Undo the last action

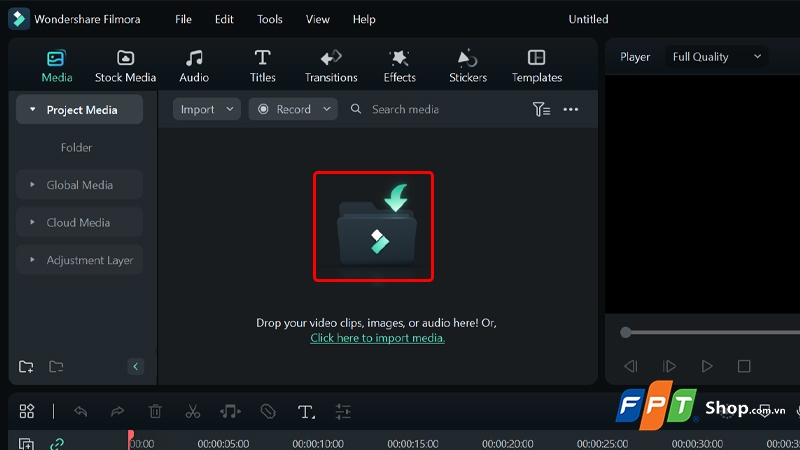pos(81,411)
